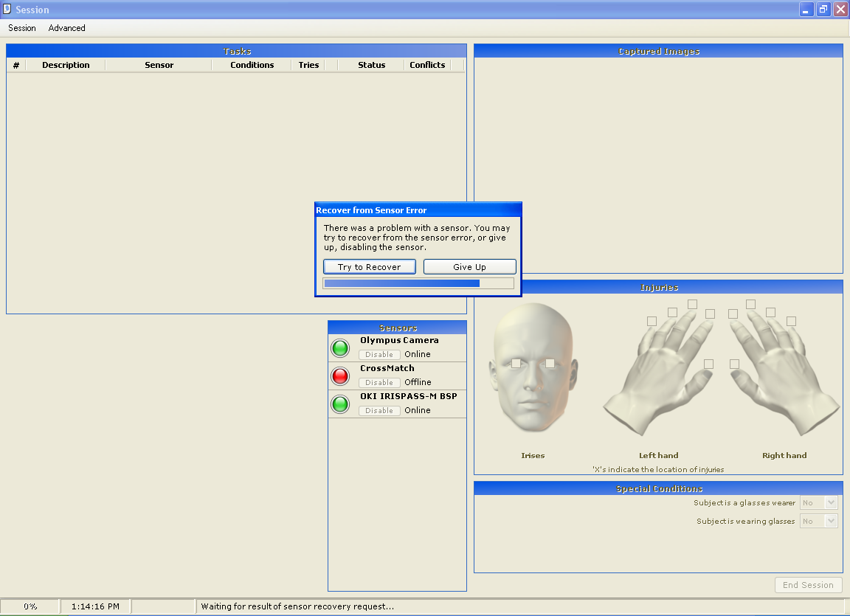Image resolution: width=850 pixels, height=616 pixels.
Task: Click the green status light for Olympus Camera
Action: [x=340, y=347]
